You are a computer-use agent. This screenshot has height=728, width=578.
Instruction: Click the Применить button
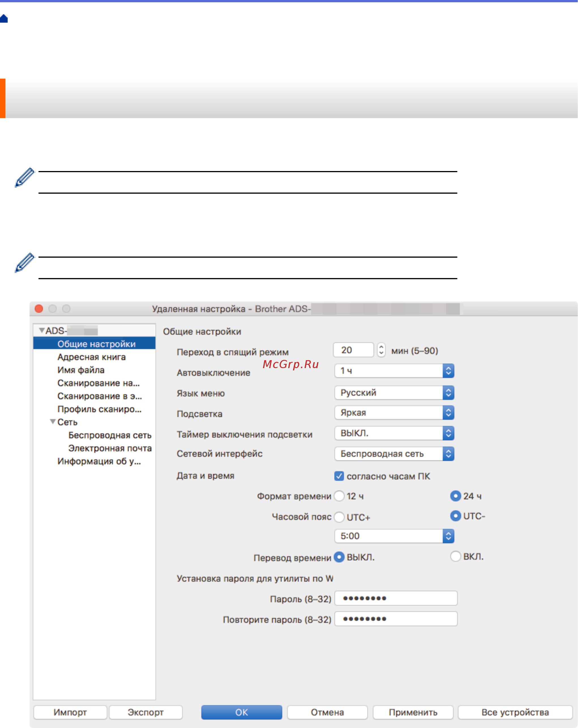click(413, 712)
